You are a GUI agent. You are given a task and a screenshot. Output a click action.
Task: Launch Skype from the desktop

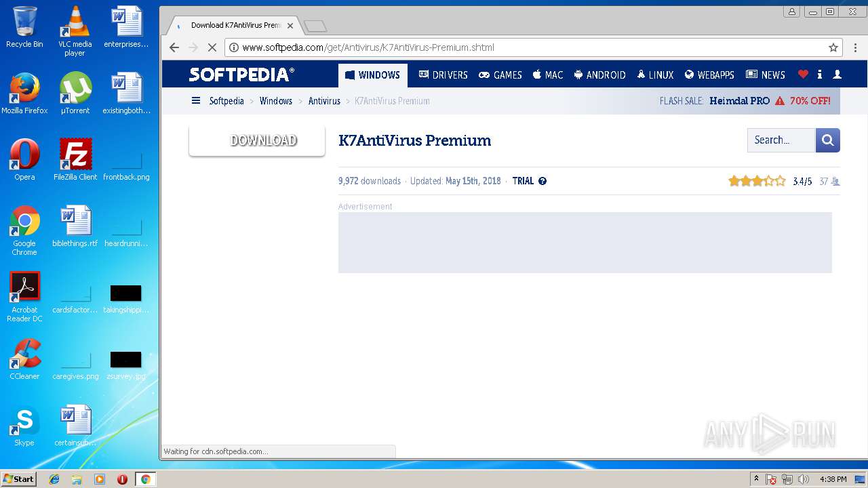tap(24, 426)
